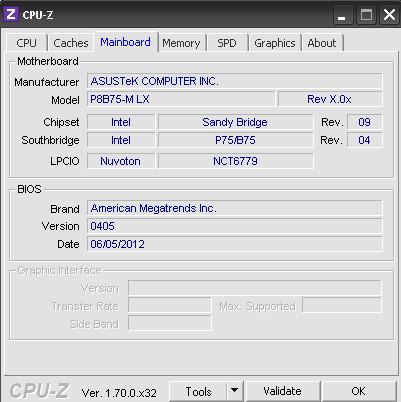Open the SPD tab
This screenshot has width=401, height=402.
coord(227,43)
